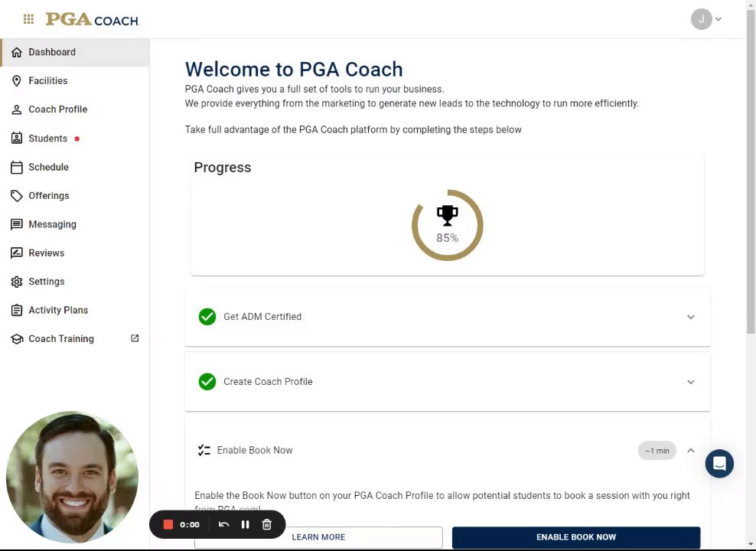This screenshot has width=756, height=551.
Task: Expand the Create Coach Profile section
Action: (x=691, y=382)
